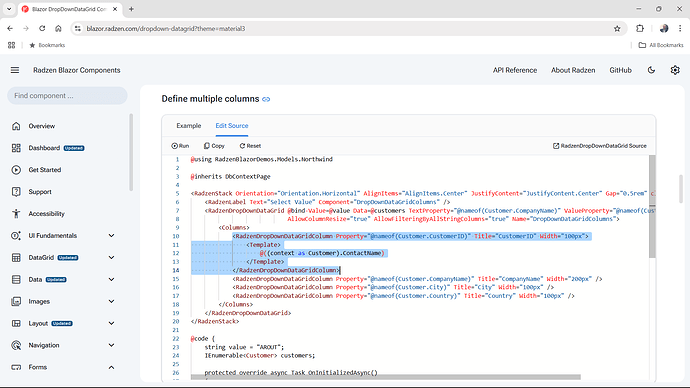Open the theme settings gear icon
The image size is (690, 388).
[x=675, y=70]
